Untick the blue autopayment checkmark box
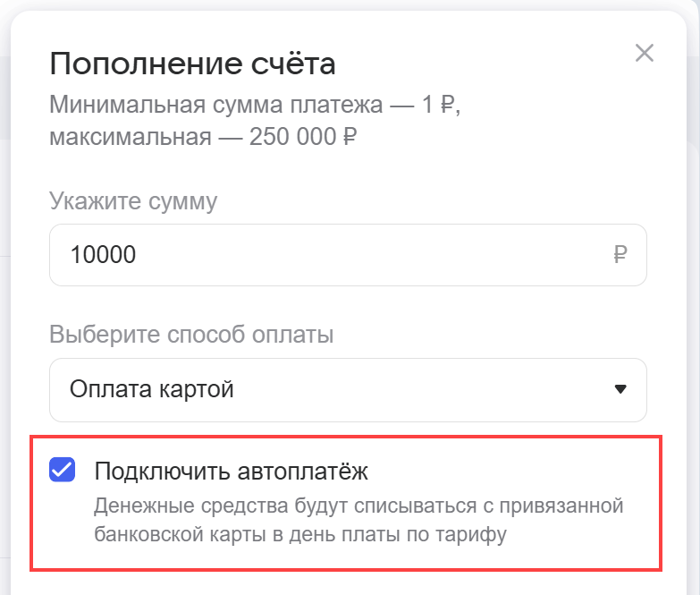Screen dimensions: 700x595 pyautogui.click(x=62, y=470)
